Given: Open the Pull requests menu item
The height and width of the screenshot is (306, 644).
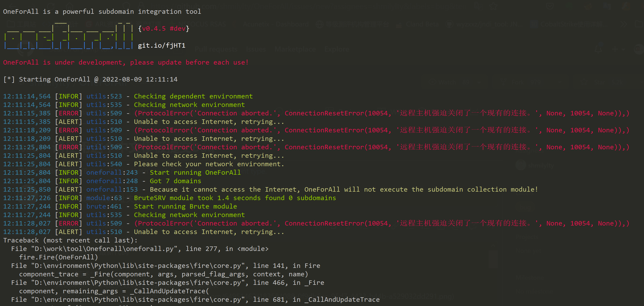Looking at the screenshot, I should coord(215,49).
